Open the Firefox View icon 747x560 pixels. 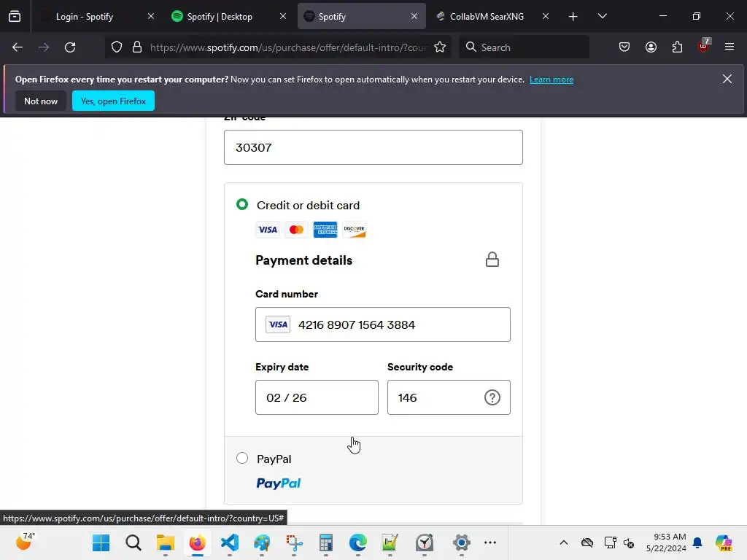click(x=15, y=16)
